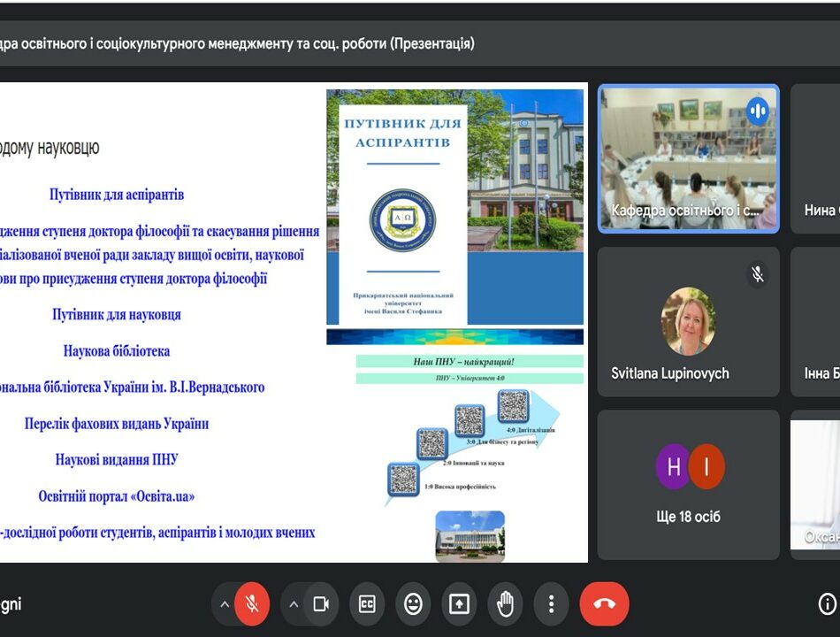
Task: Click "Перелік фахових видань України" link
Action: point(117,424)
